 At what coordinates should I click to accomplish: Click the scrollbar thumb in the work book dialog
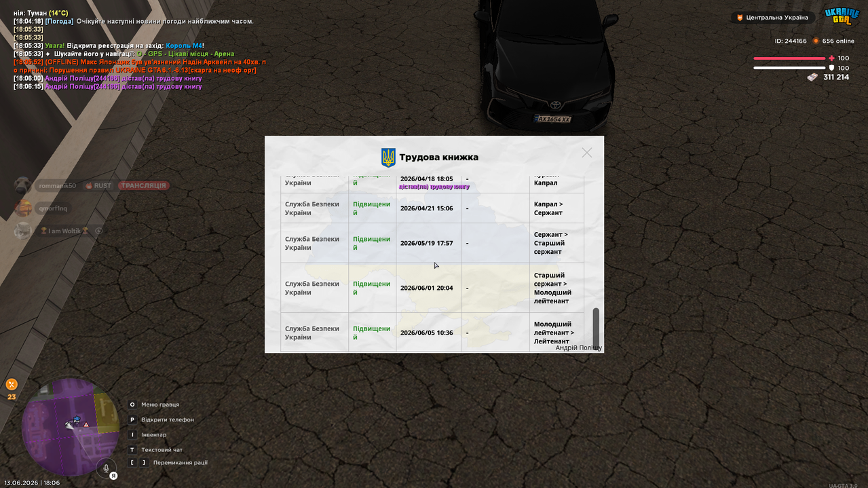point(596,328)
